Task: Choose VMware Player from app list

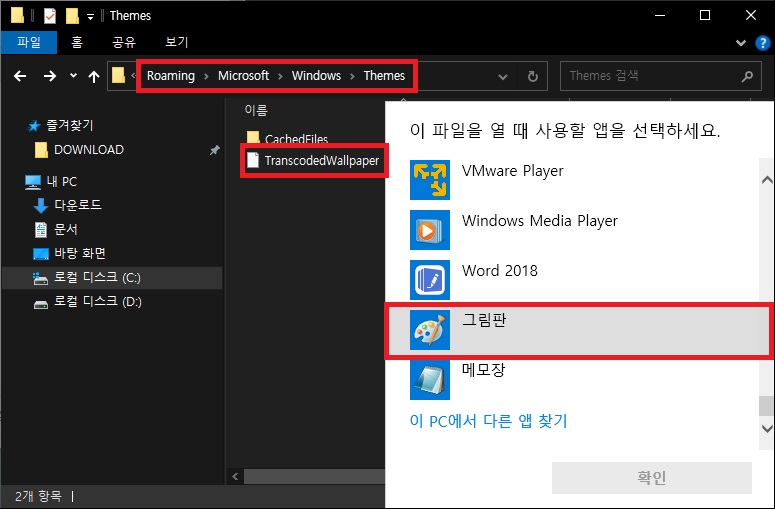Action: tap(572, 180)
